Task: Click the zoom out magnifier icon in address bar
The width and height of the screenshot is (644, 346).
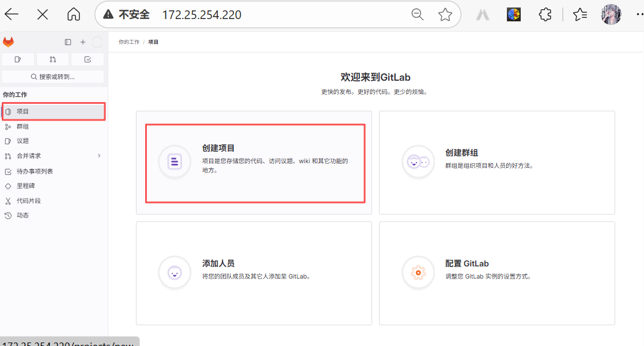Action: (x=417, y=14)
